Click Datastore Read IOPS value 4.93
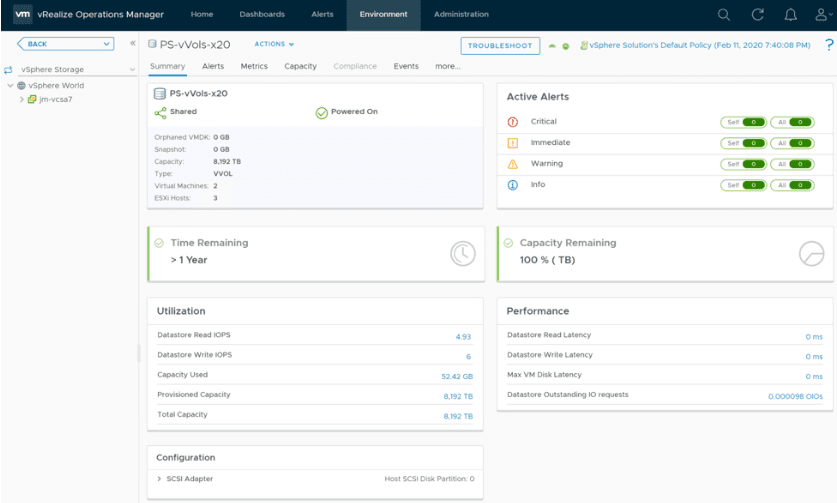837x503 pixels. (x=463, y=337)
